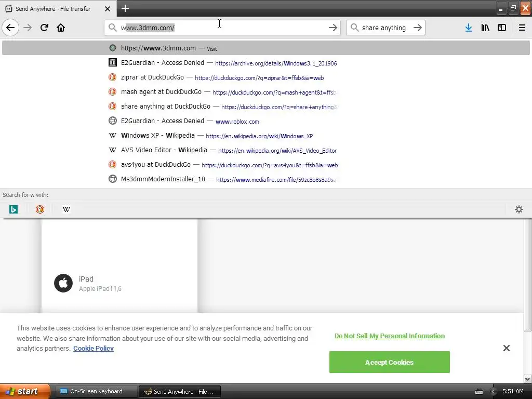Open the AVS Video Editor - Wikipedia suggestion

pos(265,150)
